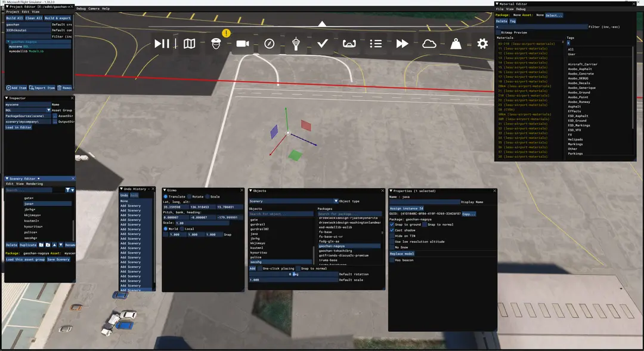Screen dimensions: 644x351
Task: Click the Add Item plus button
Action: tap(17, 88)
